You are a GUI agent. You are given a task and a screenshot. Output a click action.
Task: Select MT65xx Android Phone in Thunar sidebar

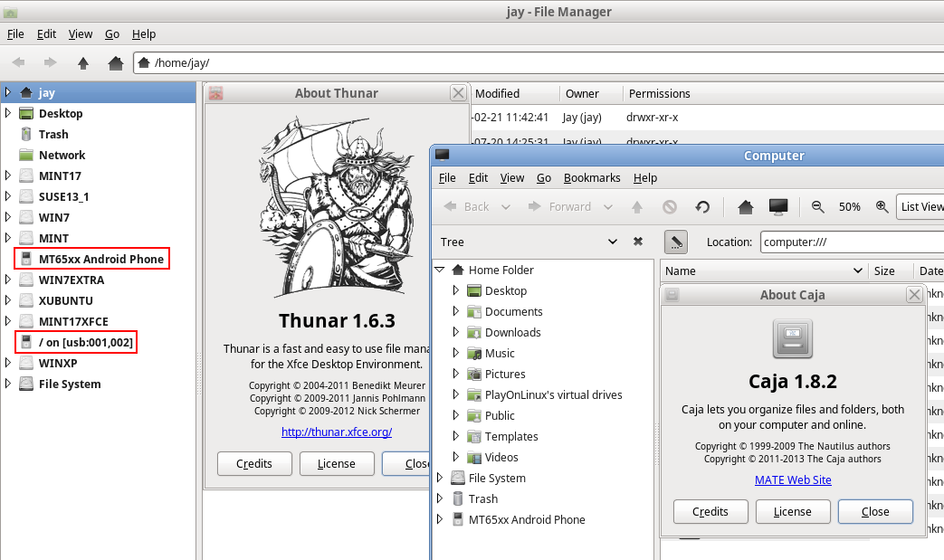(100, 260)
